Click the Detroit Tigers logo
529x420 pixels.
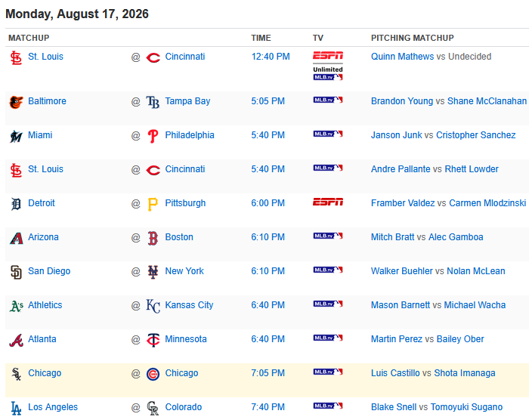pos(16,204)
